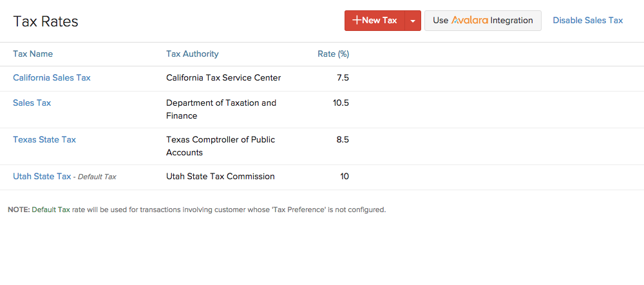644x285 pixels.
Task: Click the 7.5 rate value
Action: click(343, 78)
